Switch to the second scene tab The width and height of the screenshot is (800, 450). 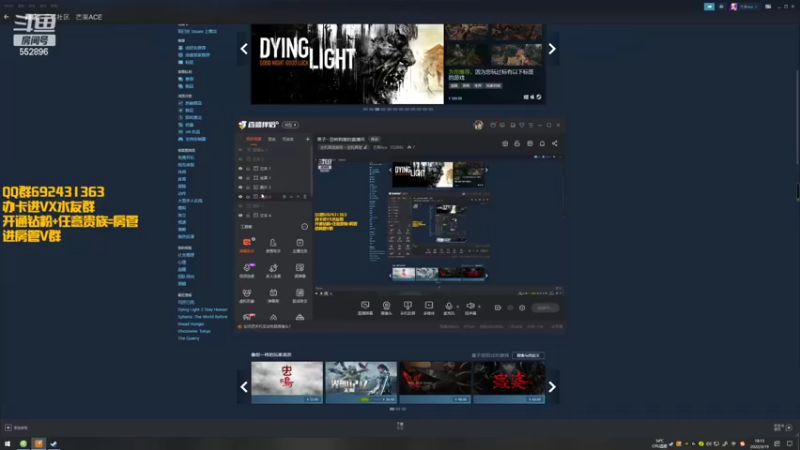[272, 139]
